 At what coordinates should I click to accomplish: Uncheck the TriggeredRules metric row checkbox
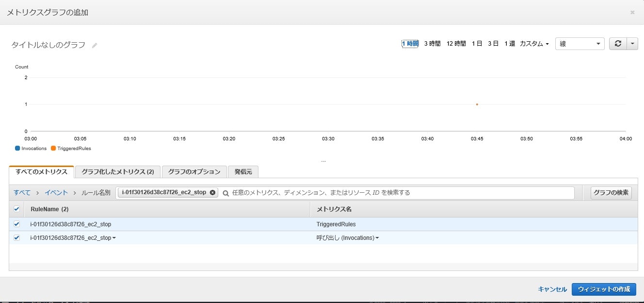click(x=16, y=224)
